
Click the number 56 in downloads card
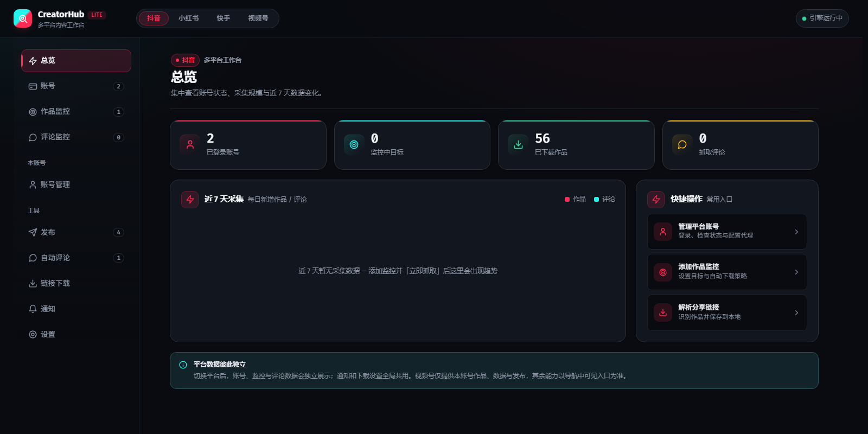click(542, 139)
